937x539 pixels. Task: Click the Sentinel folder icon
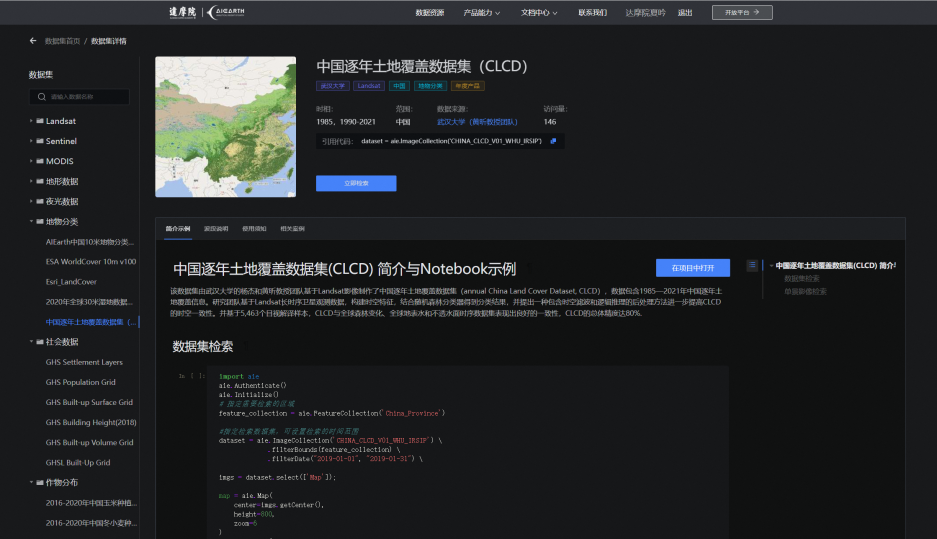(x=40, y=141)
